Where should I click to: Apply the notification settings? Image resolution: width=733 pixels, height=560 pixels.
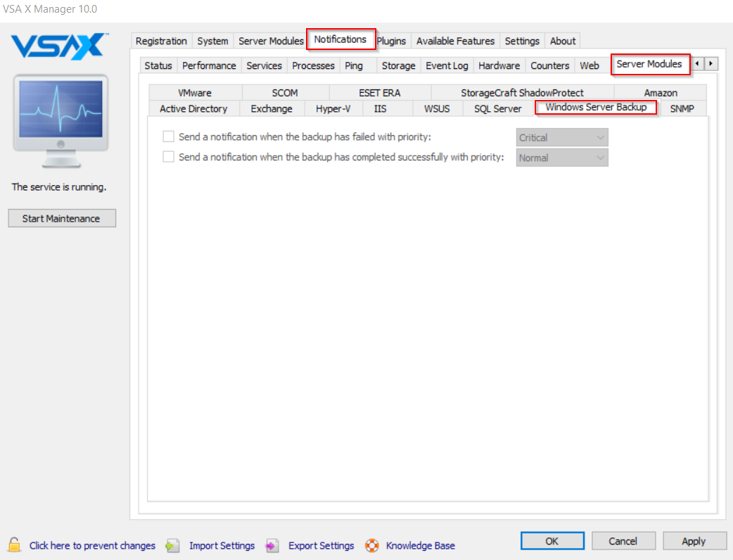(694, 541)
